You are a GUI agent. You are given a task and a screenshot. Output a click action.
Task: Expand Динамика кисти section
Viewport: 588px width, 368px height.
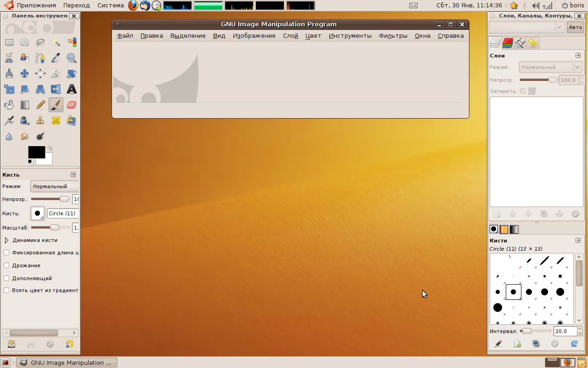[7, 240]
